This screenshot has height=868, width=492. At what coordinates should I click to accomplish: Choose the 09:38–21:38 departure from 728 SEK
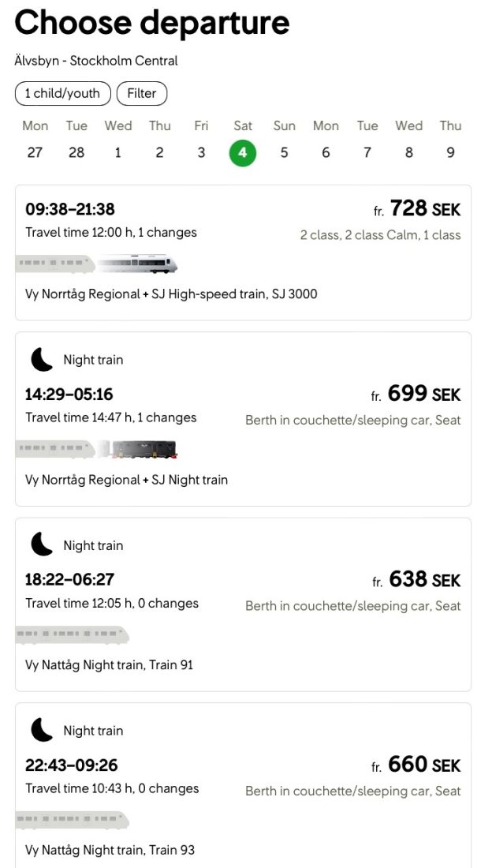pyautogui.click(x=243, y=253)
